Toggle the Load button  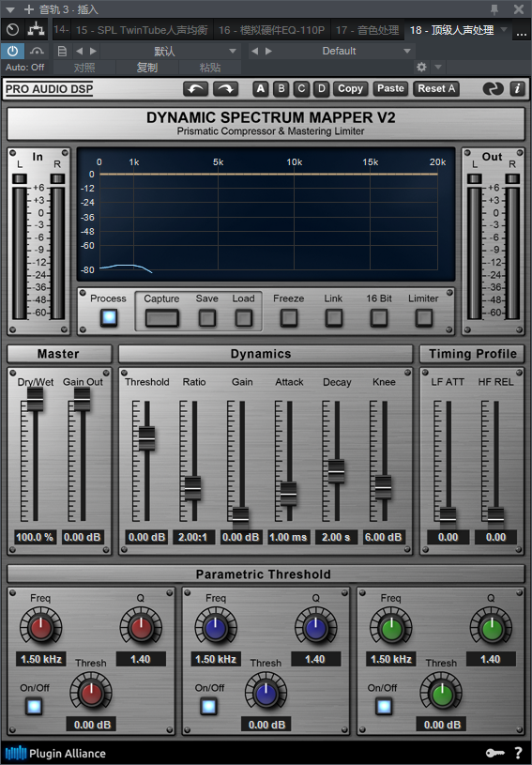tap(243, 318)
